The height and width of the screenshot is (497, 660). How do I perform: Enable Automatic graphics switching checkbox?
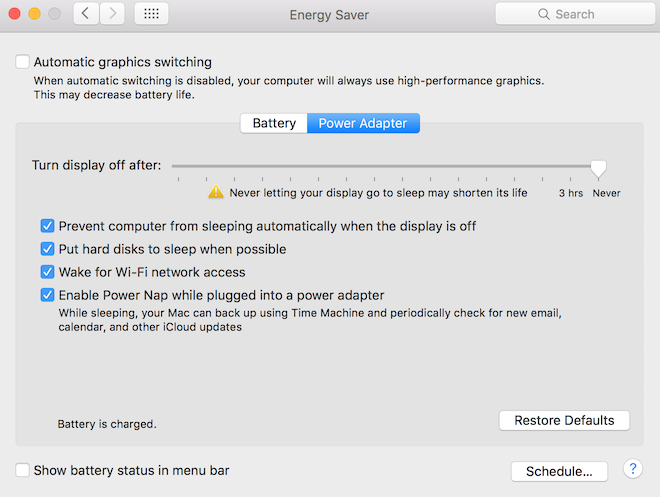[22, 61]
